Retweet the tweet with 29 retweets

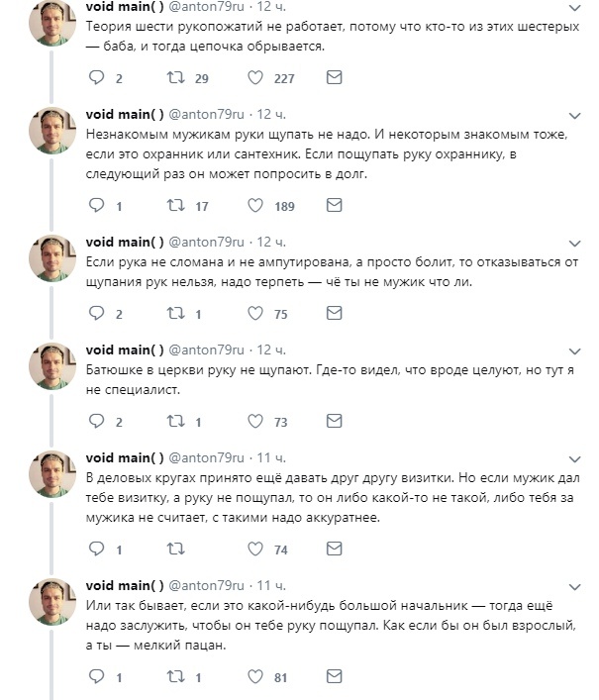click(175, 77)
